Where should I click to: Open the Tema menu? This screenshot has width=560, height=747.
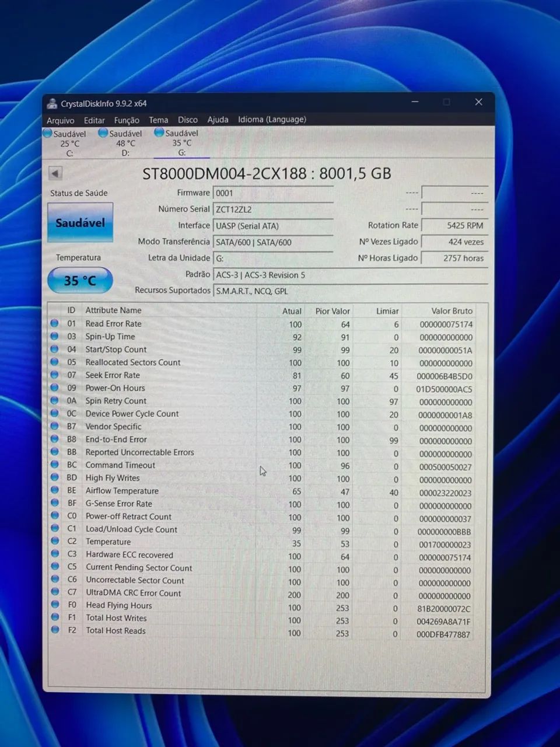159,120
